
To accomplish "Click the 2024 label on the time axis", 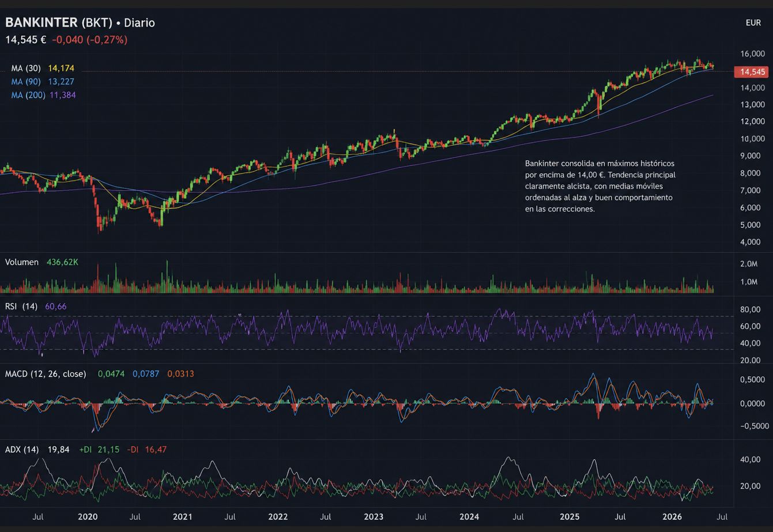I will point(469,517).
